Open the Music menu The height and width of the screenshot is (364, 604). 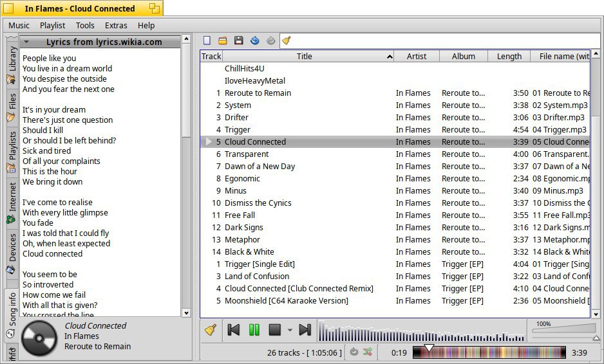(19, 25)
